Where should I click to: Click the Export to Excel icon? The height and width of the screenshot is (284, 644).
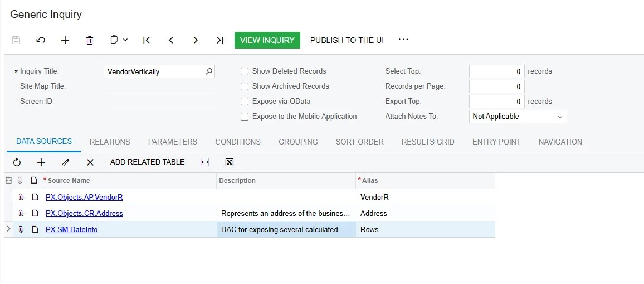230,162
